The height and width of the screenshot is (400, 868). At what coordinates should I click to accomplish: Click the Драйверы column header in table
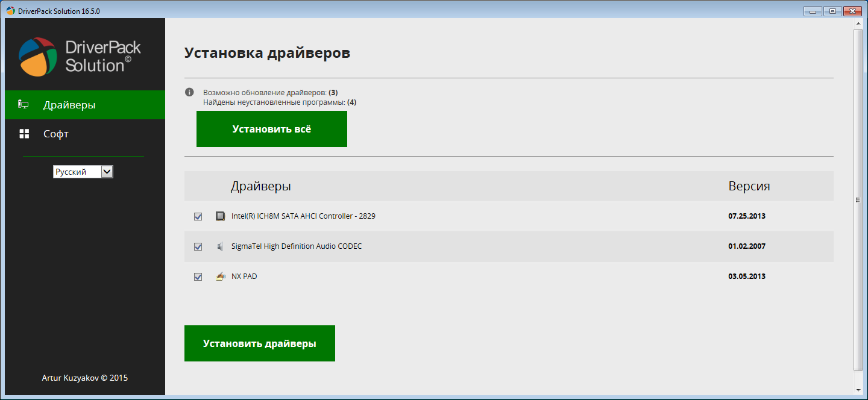(261, 186)
